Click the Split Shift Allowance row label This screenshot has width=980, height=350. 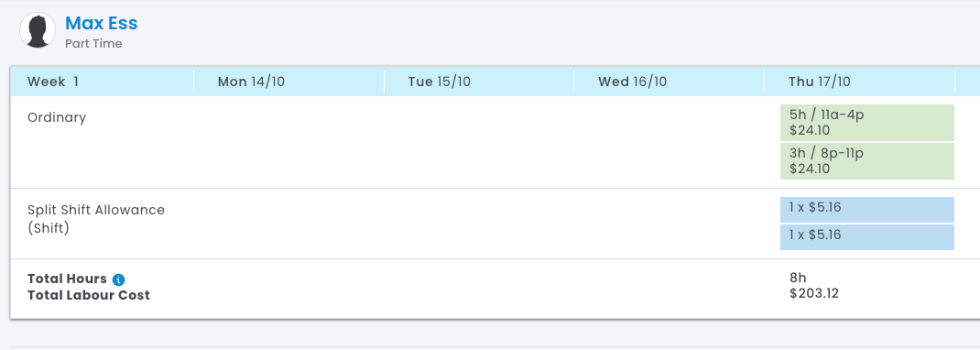pyautogui.click(x=96, y=219)
